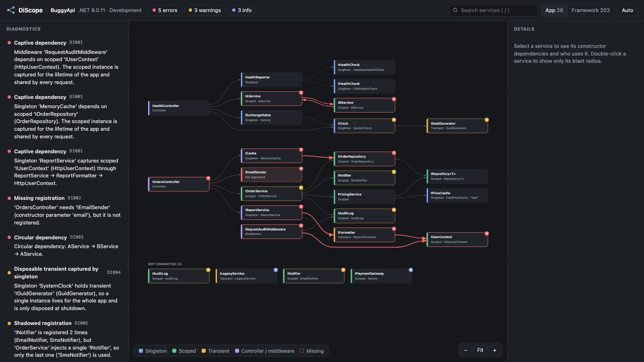Screen dimensions: 644x362
Task: Click the search magnifier icon
Action: 455,10
